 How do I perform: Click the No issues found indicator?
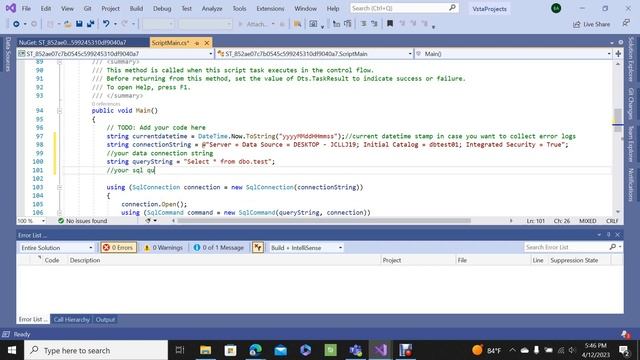[82, 221]
